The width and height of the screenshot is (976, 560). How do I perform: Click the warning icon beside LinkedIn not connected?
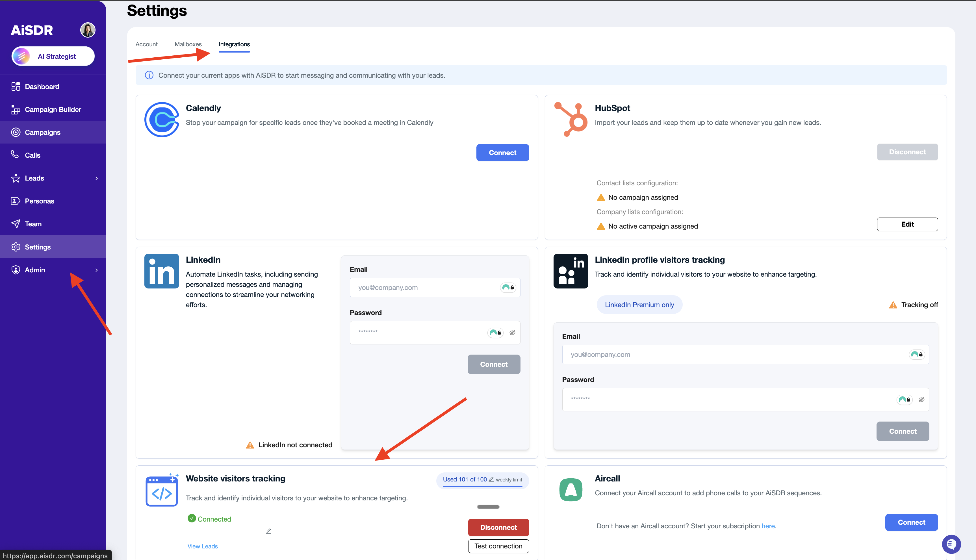[x=250, y=445]
